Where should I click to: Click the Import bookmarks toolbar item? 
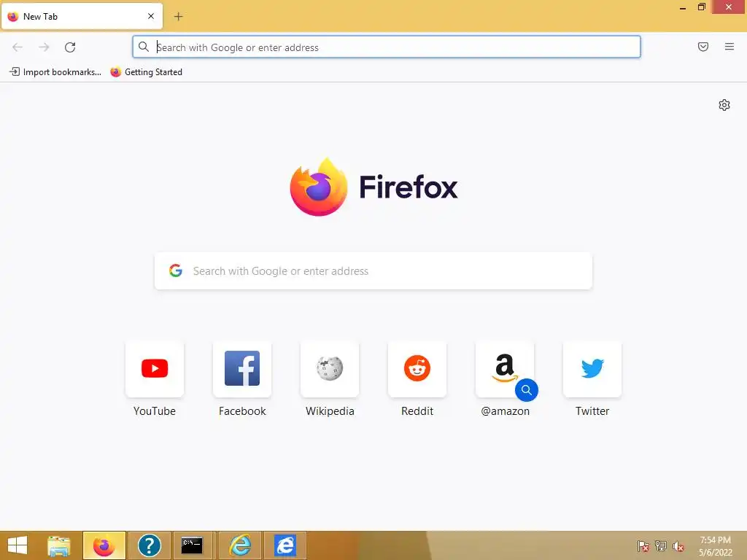pos(55,72)
